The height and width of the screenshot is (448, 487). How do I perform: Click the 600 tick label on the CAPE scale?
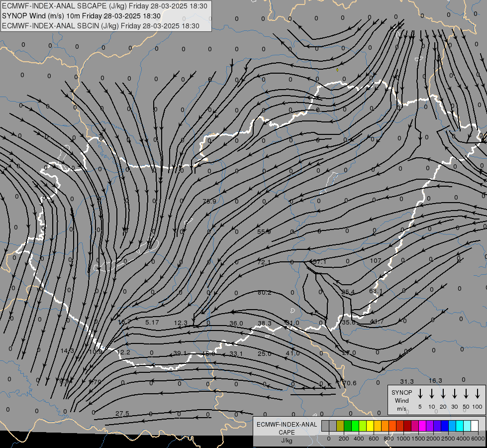click(374, 439)
